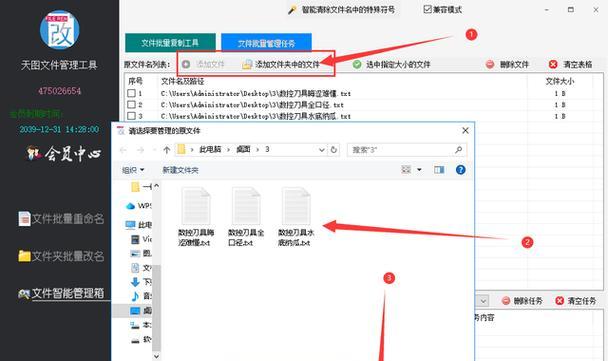Select the documents folder in tree
The image size is (608, 361).
click(x=141, y=268)
